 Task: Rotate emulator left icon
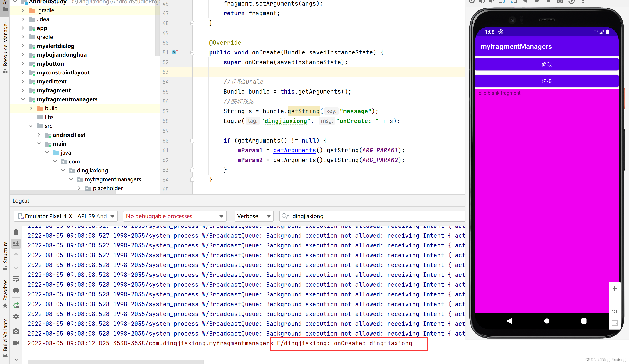point(502,1)
